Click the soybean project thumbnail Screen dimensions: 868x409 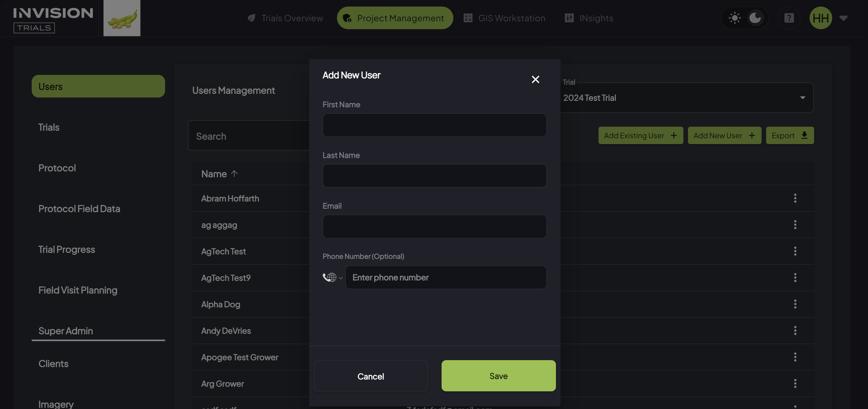(x=122, y=18)
